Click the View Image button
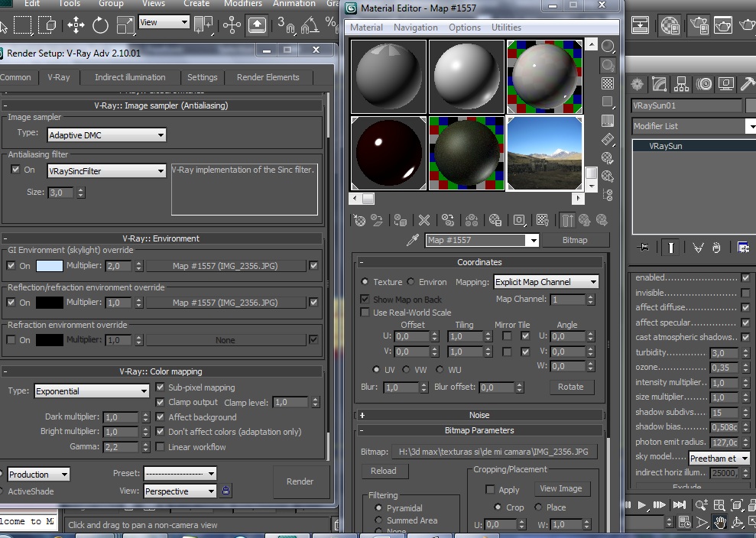This screenshot has width=756, height=538. pos(561,488)
